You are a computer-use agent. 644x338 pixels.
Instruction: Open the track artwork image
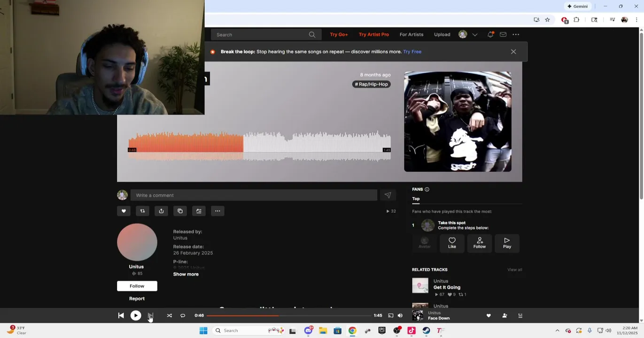point(458,122)
